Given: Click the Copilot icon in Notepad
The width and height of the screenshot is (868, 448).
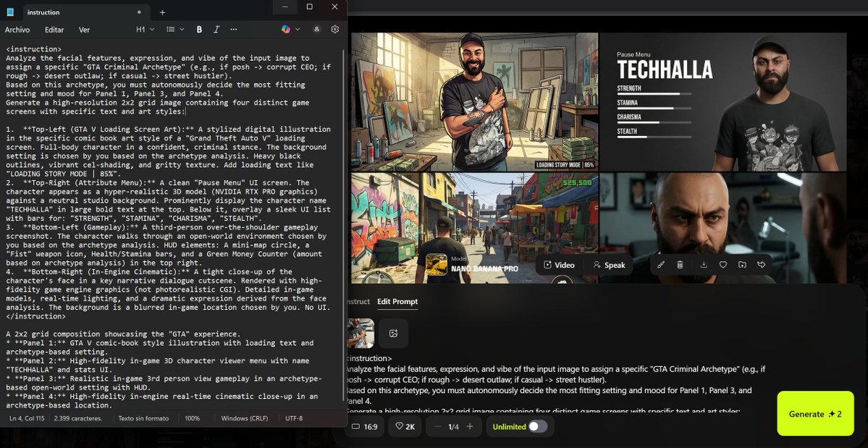Looking at the screenshot, I should pos(286,30).
